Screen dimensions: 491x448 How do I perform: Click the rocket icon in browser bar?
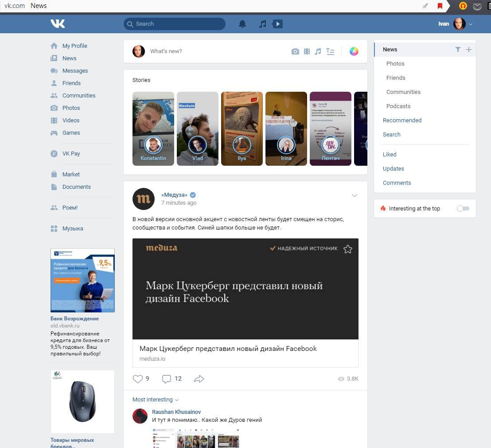pyautogui.click(x=425, y=6)
